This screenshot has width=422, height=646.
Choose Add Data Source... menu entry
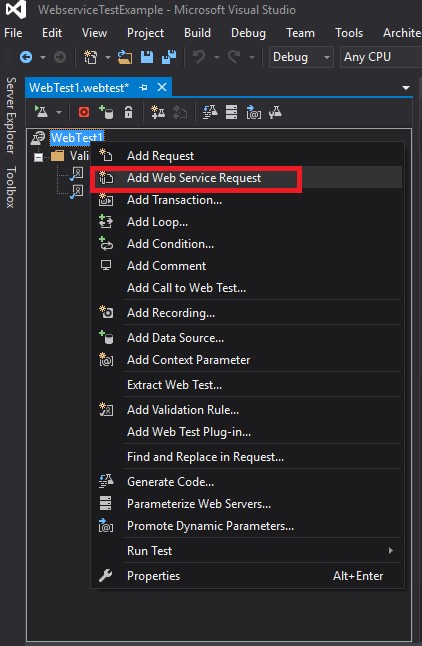click(246, 338)
